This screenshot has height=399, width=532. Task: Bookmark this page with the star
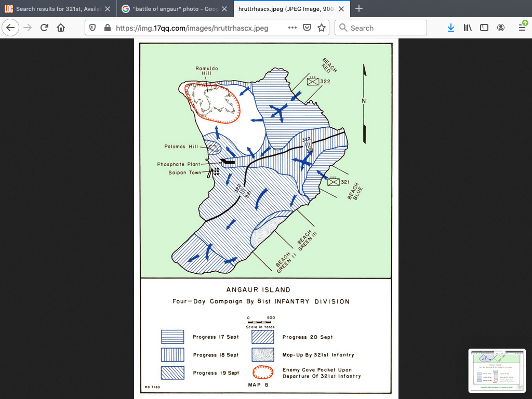(322, 28)
